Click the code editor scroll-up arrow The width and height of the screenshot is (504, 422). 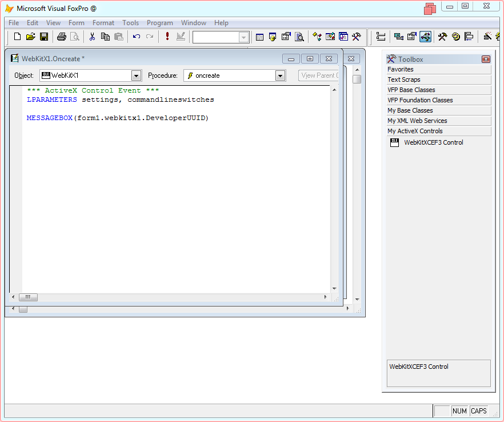pyautogui.click(x=334, y=90)
